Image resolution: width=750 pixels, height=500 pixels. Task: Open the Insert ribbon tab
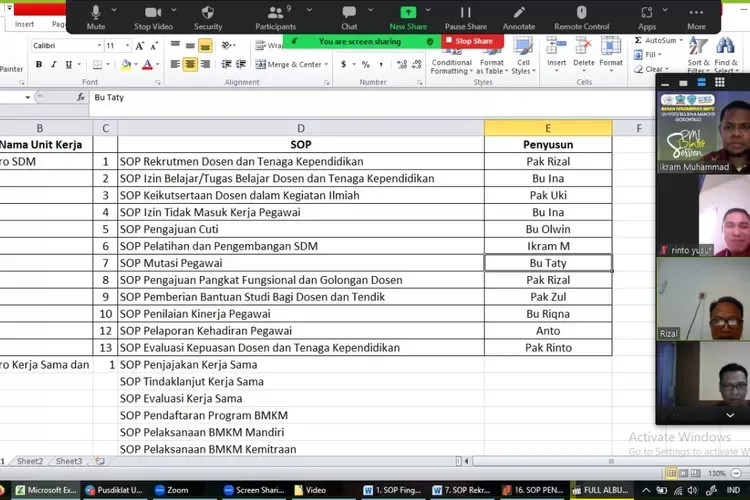coord(24,24)
